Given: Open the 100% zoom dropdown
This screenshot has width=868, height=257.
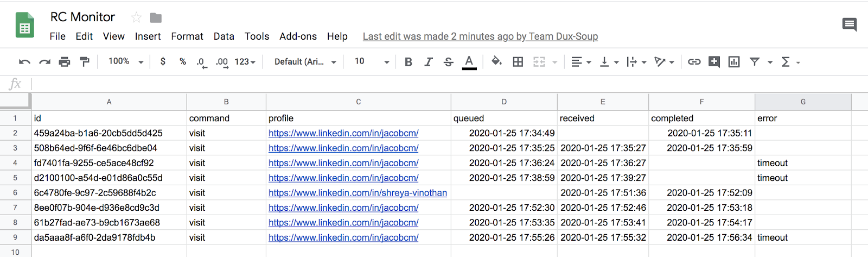Looking at the screenshot, I should point(126,61).
